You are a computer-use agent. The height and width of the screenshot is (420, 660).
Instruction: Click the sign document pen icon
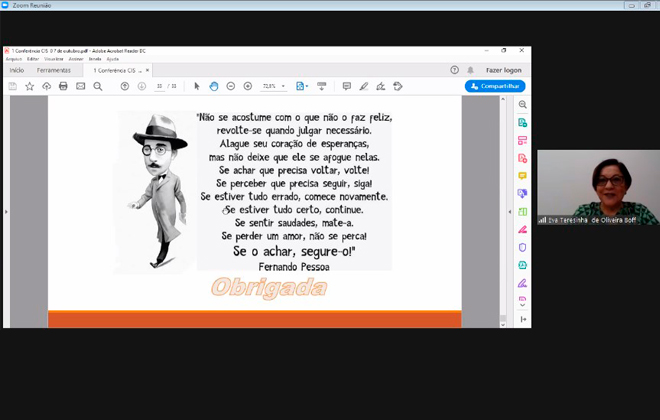tap(381, 86)
